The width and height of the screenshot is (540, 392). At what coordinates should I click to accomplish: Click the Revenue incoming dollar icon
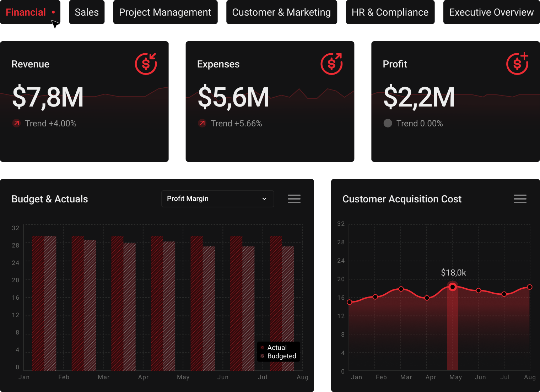pos(146,64)
